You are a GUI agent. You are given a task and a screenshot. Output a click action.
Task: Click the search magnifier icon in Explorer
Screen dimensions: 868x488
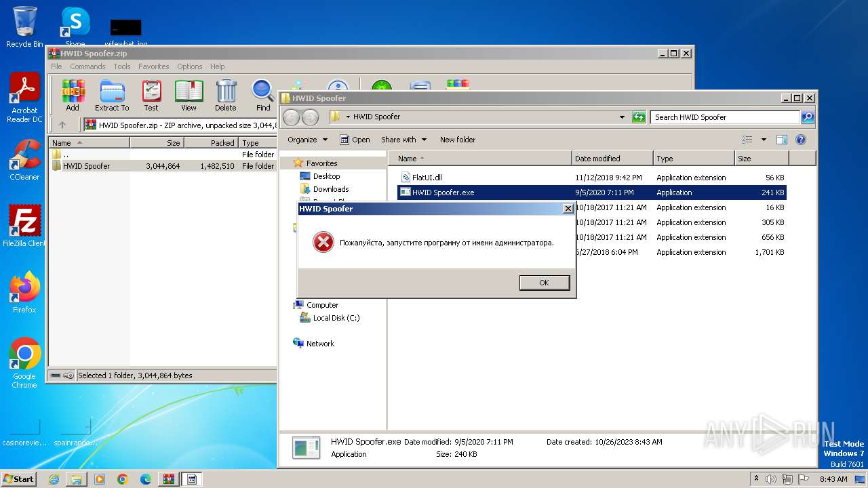click(x=807, y=117)
